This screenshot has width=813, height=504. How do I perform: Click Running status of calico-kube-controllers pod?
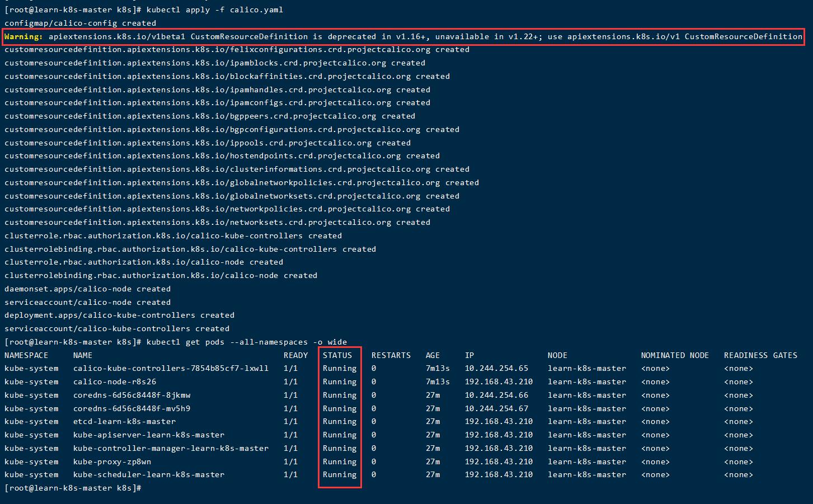coord(340,369)
